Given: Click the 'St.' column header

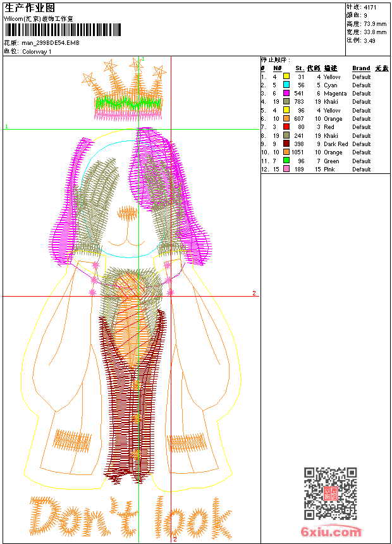Looking at the screenshot, I should 299,68.
